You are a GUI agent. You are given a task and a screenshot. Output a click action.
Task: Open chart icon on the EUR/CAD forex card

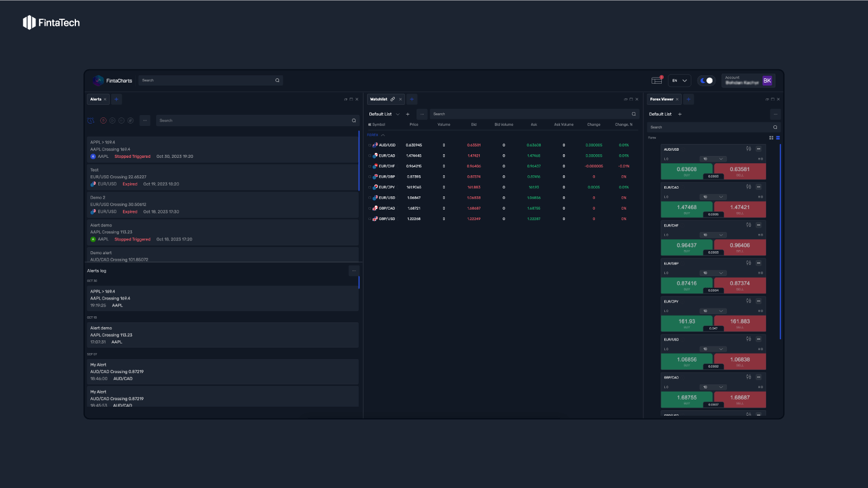click(748, 187)
